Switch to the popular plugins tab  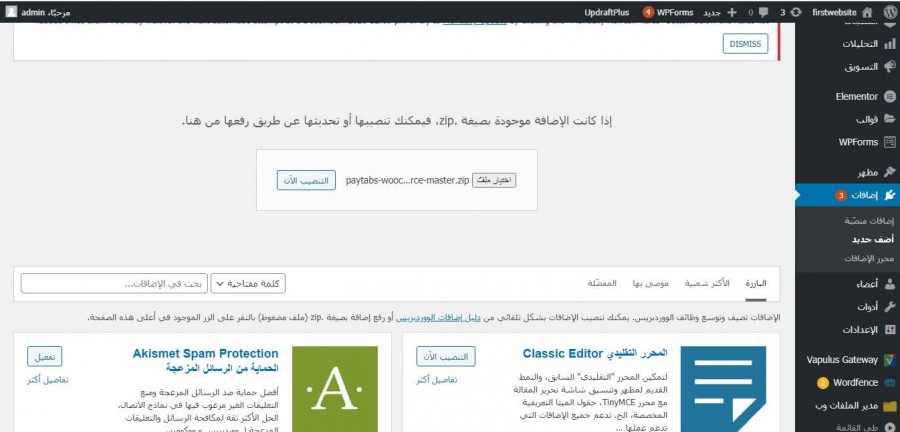(706, 283)
